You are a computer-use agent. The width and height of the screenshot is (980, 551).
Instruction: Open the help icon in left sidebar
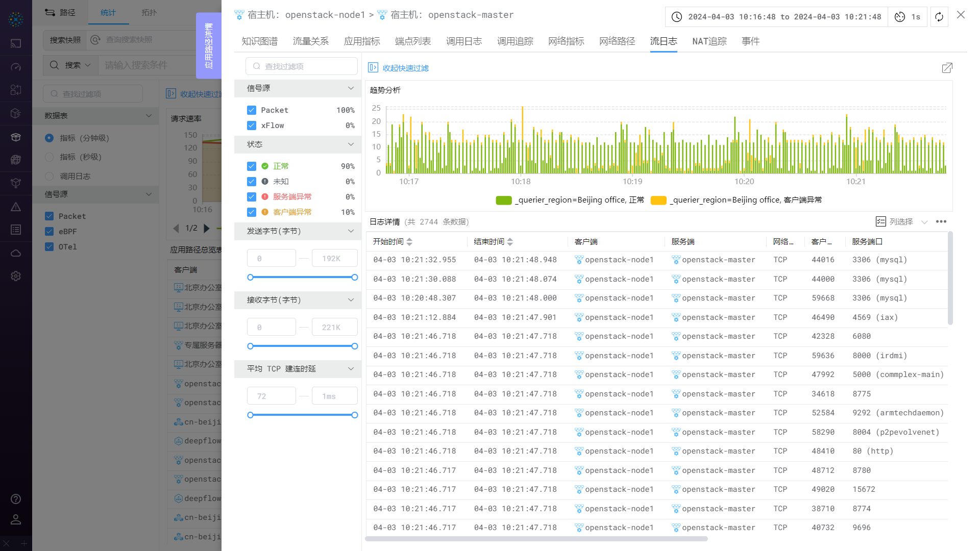(16, 499)
